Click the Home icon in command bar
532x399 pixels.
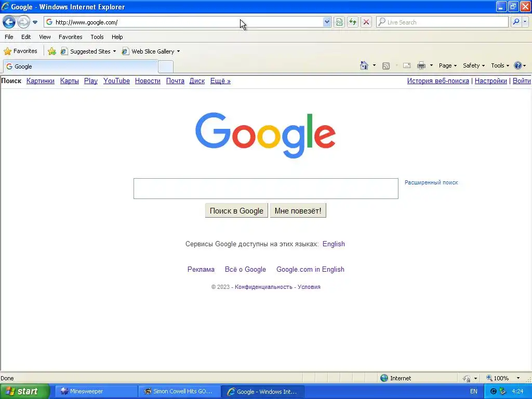pos(364,65)
